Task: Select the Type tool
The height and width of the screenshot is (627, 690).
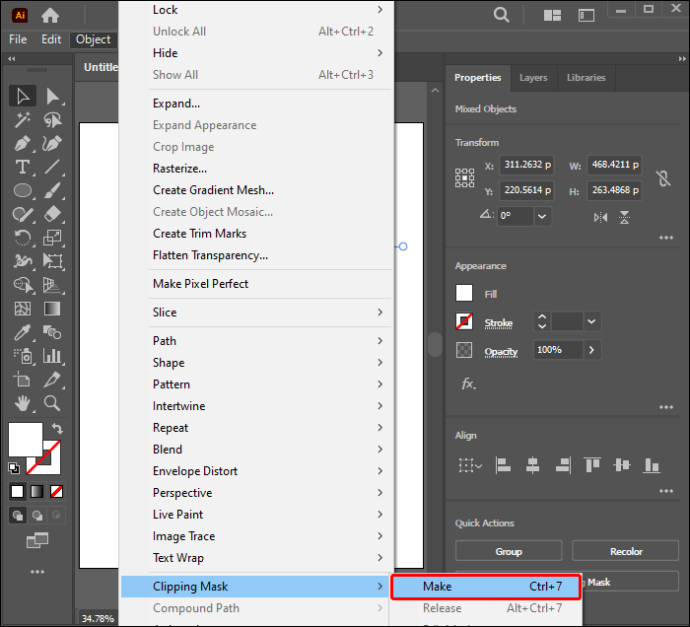Action: point(22,167)
